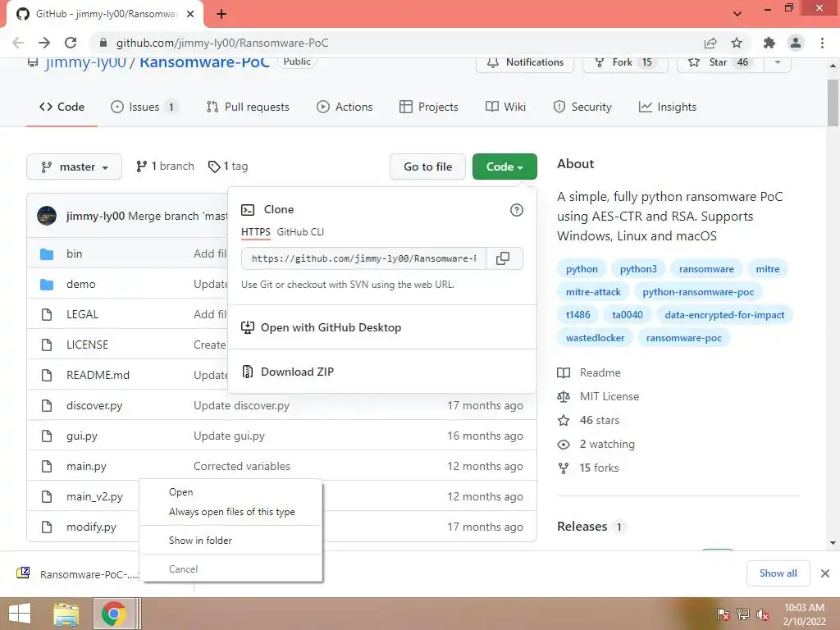Screen dimensions: 840x630
Task: Click Show all downloads
Action: pos(778,573)
